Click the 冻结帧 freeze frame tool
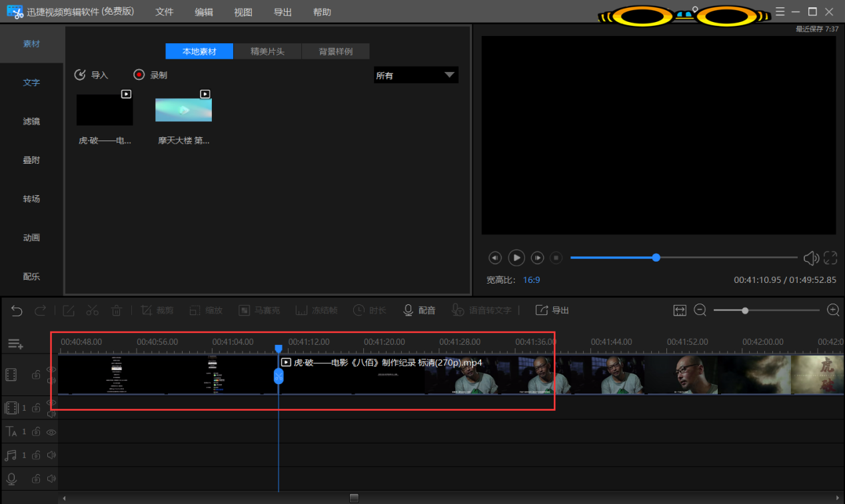845x504 pixels. [317, 310]
